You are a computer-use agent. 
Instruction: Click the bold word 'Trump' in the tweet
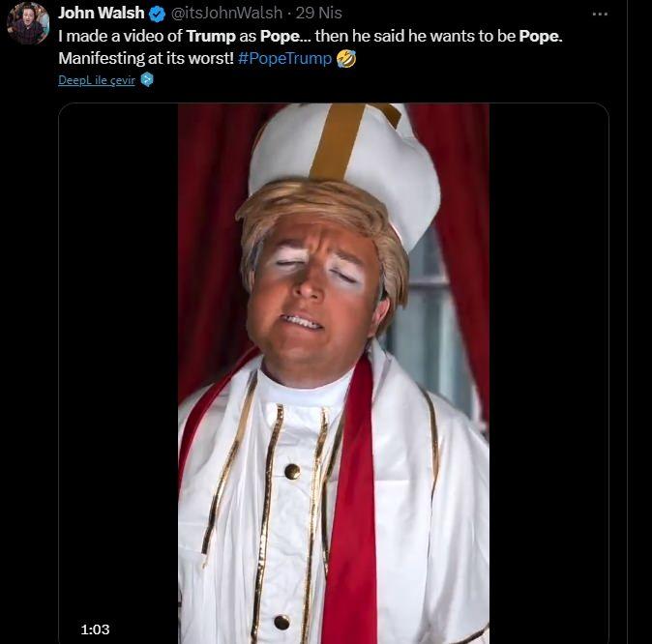point(211,36)
